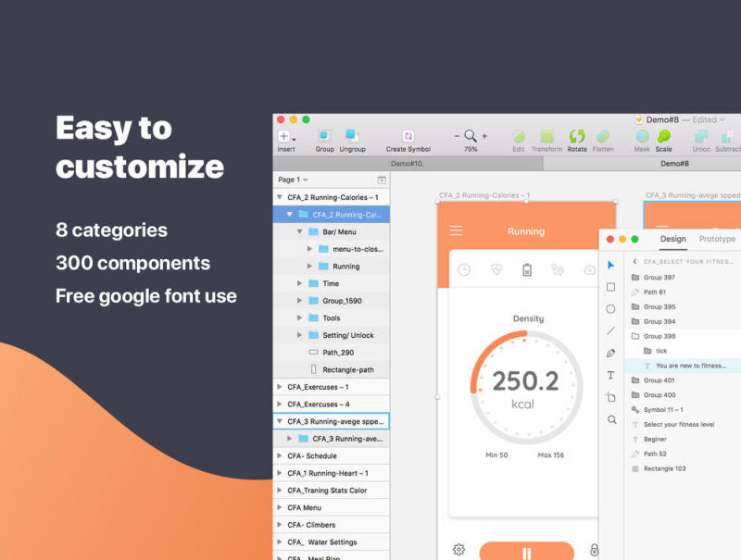Open the Insert tool in toolbar
The image size is (741, 560).
pos(286,137)
